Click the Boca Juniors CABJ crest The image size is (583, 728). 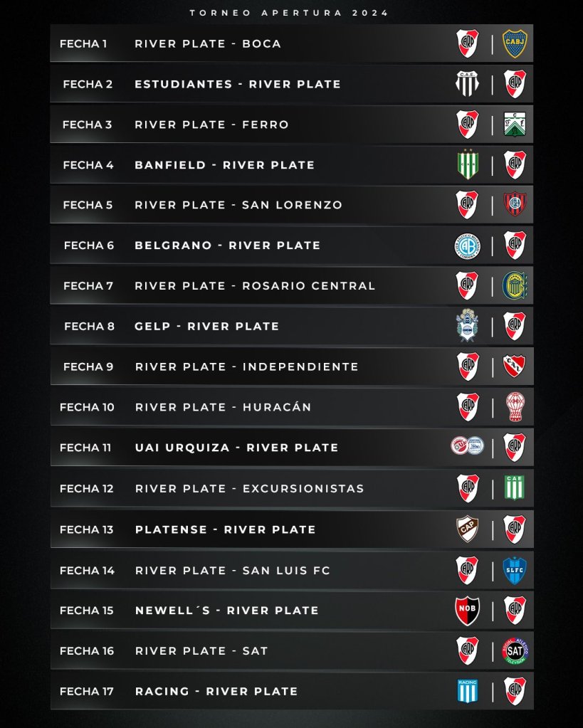click(x=515, y=43)
